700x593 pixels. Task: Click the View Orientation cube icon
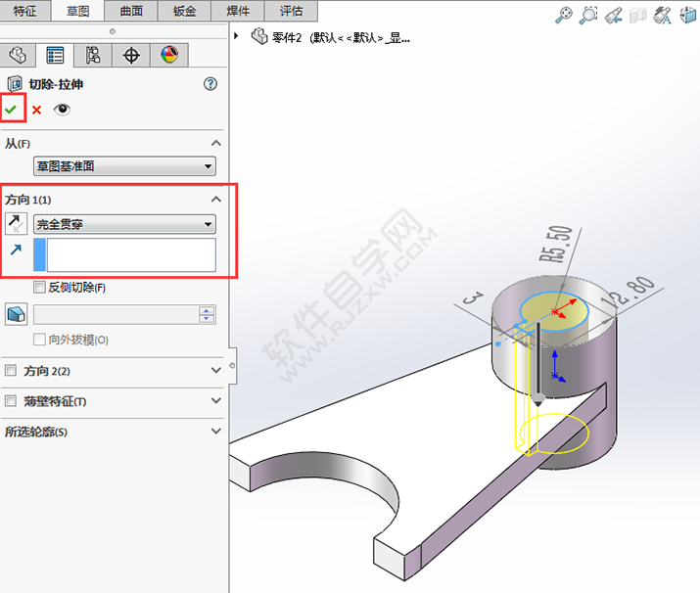click(688, 16)
